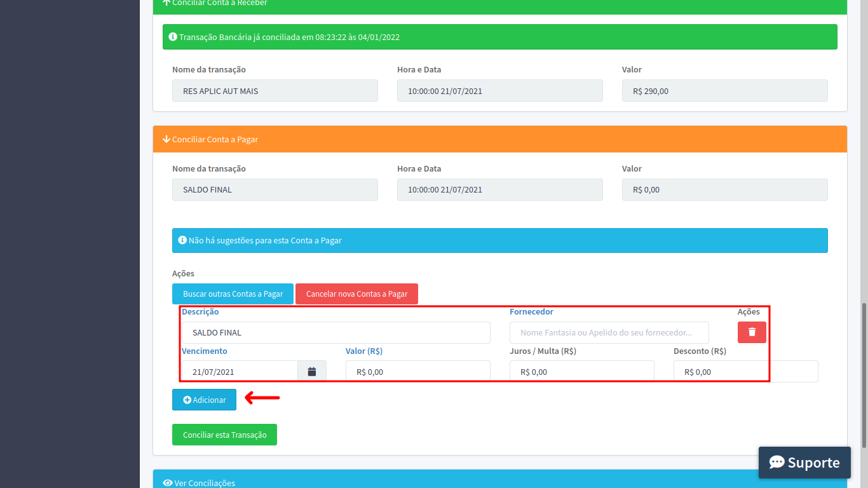This screenshot has width=868, height=488.
Task: Click the info icon in blue sugestões alert
Action: [x=182, y=241]
